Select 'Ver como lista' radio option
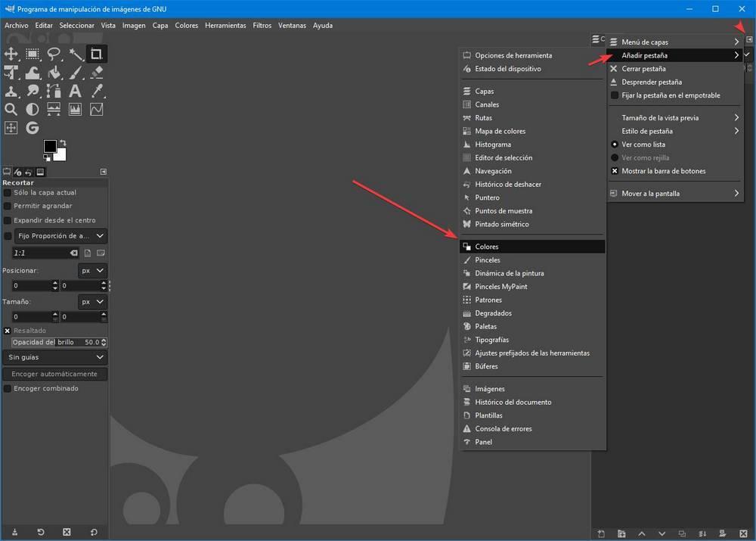Screen dimensions: 756x541 pos(614,145)
